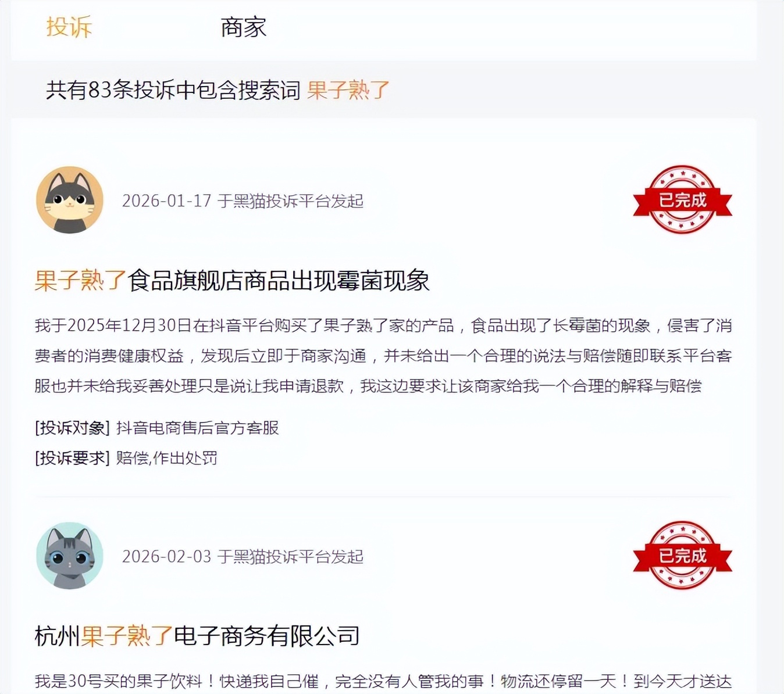This screenshot has width=784, height=694.
Task: Click the 赔偿,作出处罚 complaint request
Action: 167,458
